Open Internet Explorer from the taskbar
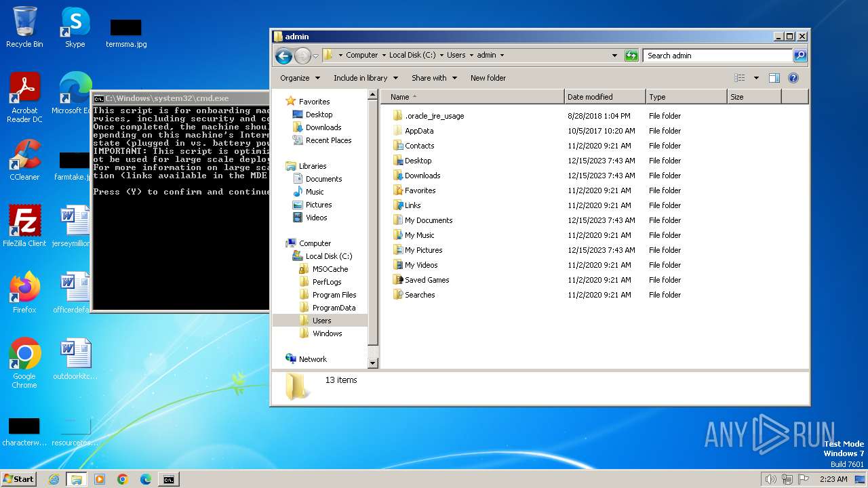This screenshot has width=868, height=488. (54, 479)
